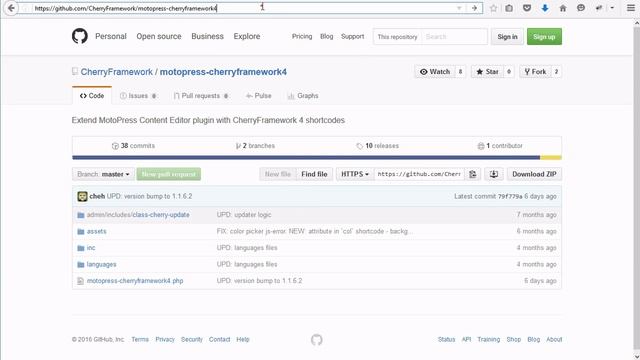The width and height of the screenshot is (640, 360).
Task: Watch the repository
Action: pos(435,72)
